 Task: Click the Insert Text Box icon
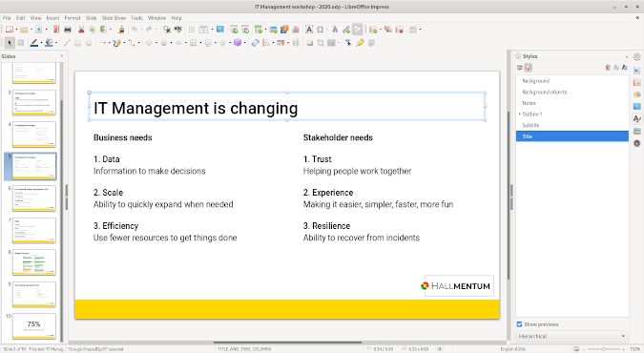click(x=309, y=30)
